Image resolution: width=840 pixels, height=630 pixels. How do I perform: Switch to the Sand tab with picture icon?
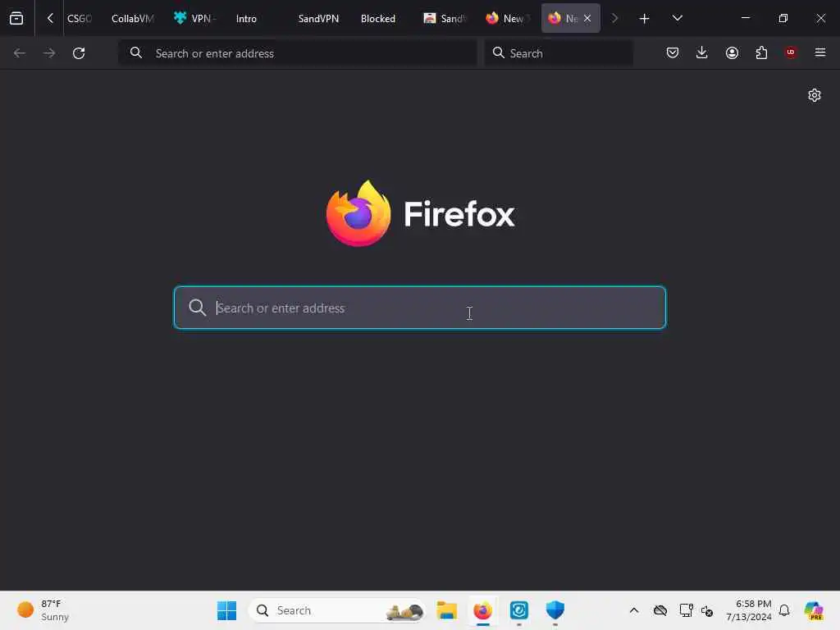click(x=445, y=18)
